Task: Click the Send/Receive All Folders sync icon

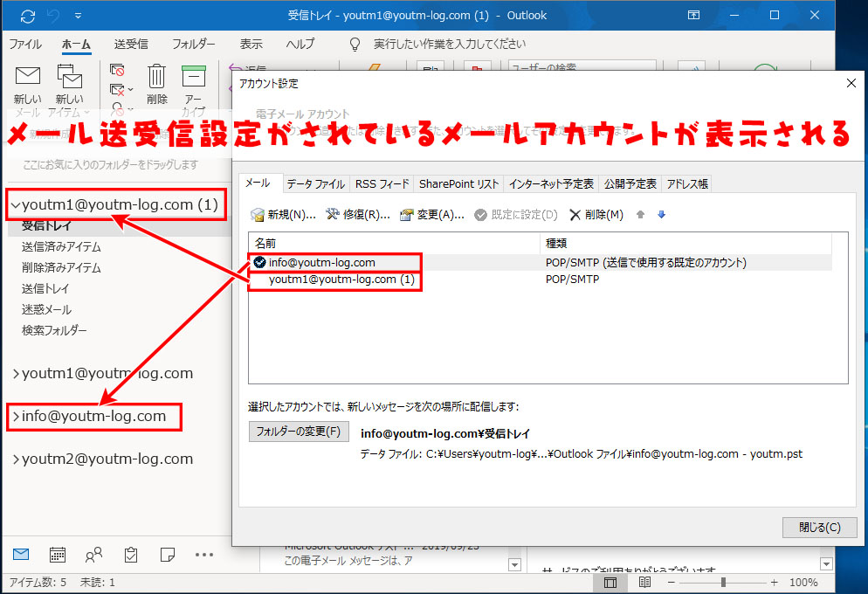Action: (28, 16)
